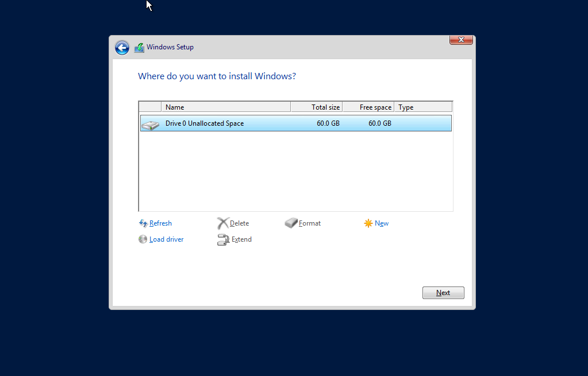Sort by the Type column header
The height and width of the screenshot is (376, 588).
pos(424,107)
